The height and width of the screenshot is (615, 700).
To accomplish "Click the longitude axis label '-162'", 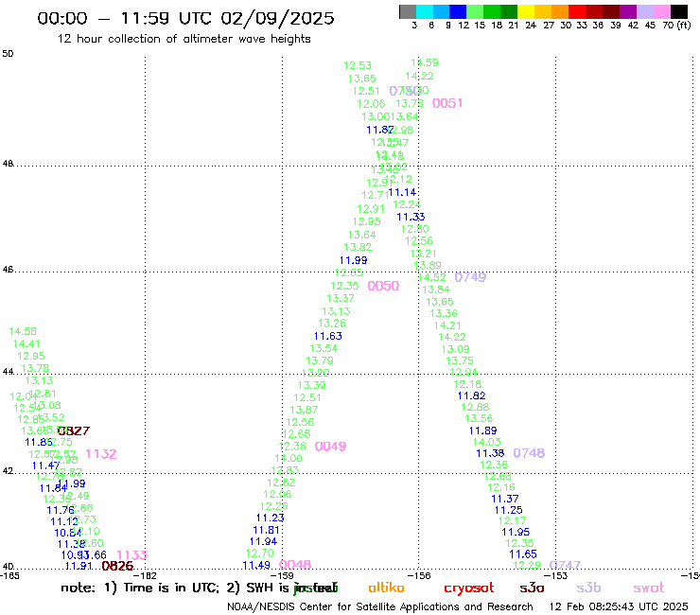I will pos(145,575).
